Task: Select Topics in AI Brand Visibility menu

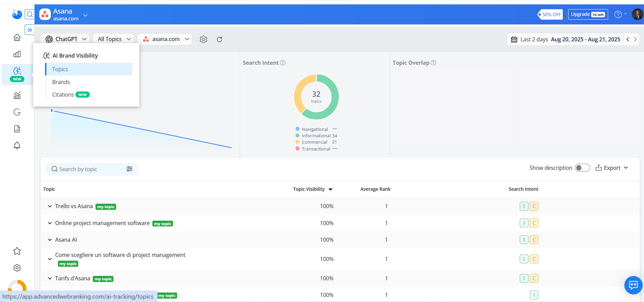Action: point(89,69)
